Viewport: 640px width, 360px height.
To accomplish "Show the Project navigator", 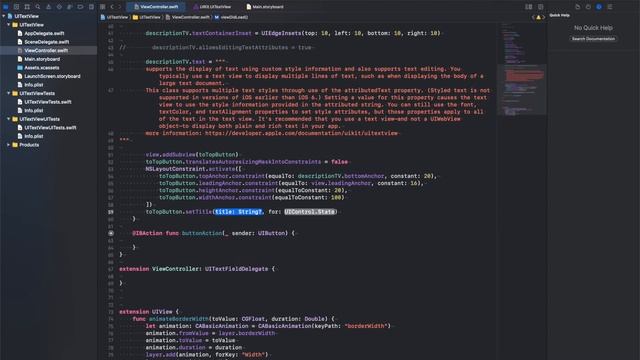I will 6,7.
